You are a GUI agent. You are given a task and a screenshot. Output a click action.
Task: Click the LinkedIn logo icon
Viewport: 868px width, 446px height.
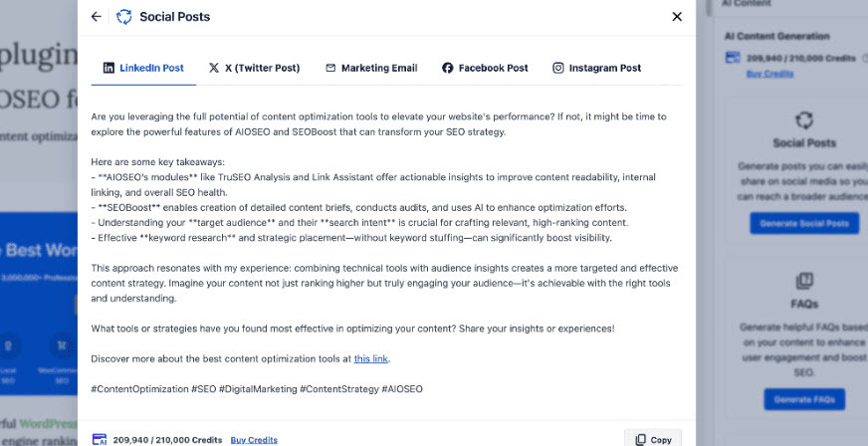point(109,68)
